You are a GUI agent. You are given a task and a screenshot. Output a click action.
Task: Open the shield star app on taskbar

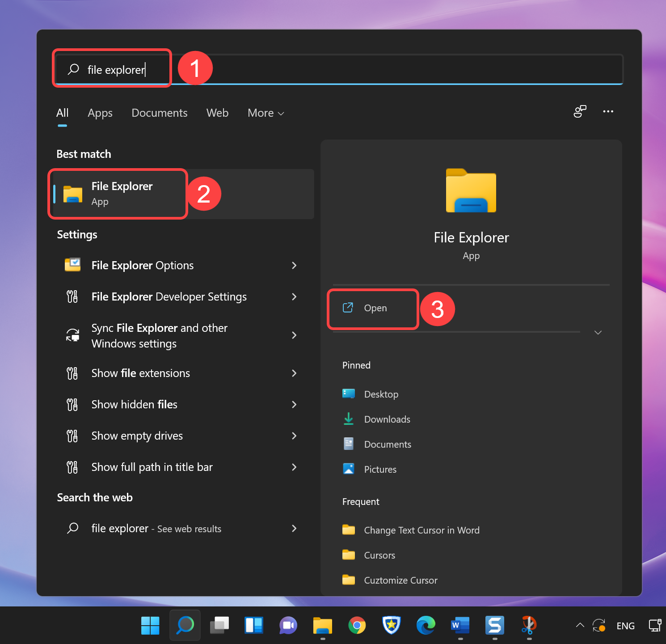(392, 625)
